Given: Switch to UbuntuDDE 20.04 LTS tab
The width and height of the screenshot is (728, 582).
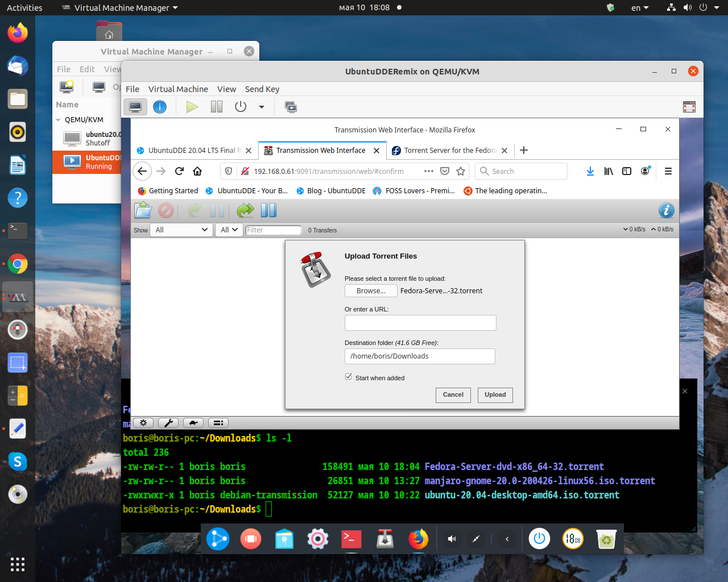Looking at the screenshot, I should [x=195, y=151].
